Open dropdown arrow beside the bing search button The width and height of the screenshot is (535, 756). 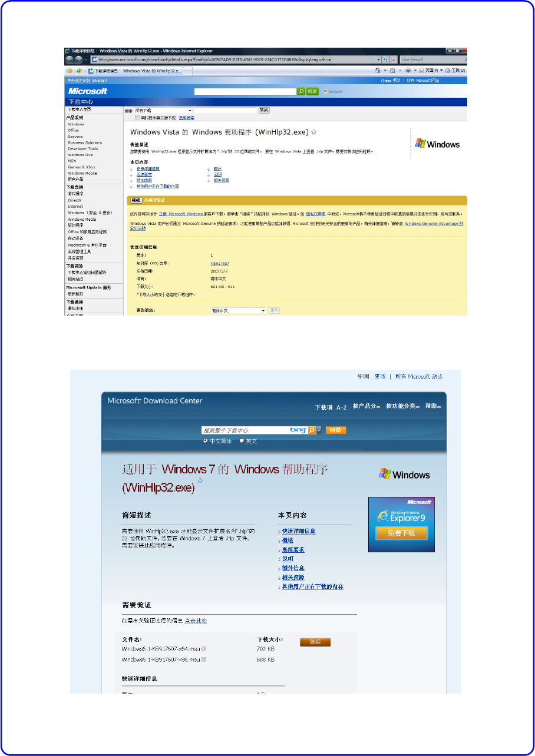click(x=319, y=430)
